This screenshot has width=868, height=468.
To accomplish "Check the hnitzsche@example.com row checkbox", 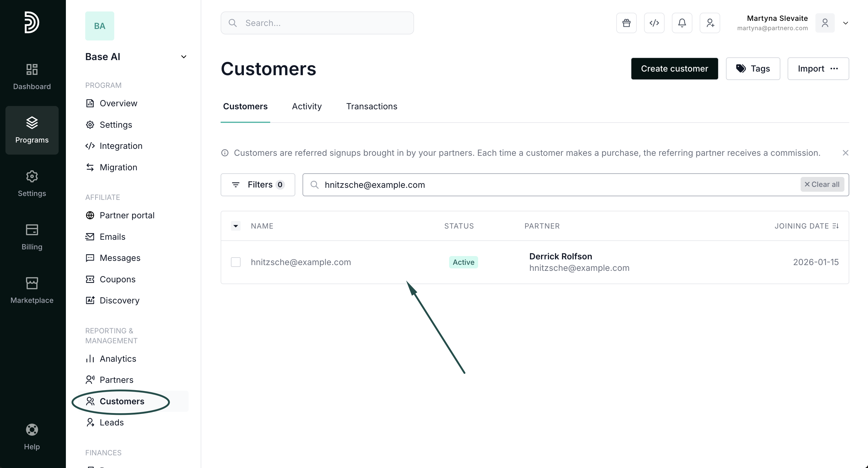I will [235, 262].
